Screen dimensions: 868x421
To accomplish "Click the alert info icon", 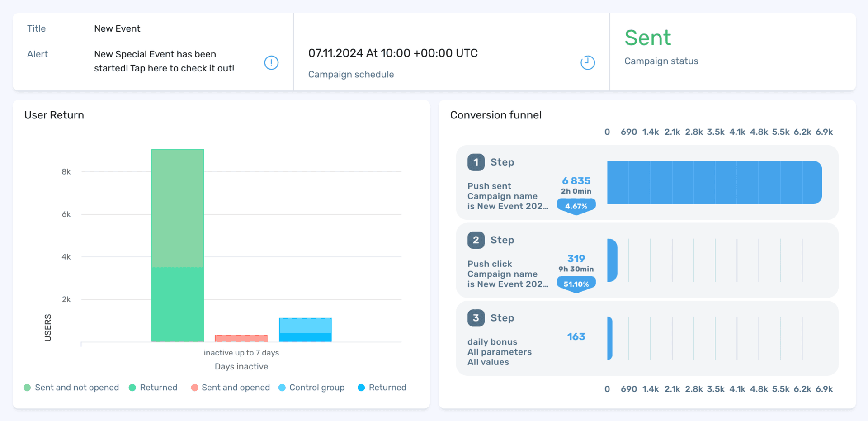I will [x=271, y=63].
